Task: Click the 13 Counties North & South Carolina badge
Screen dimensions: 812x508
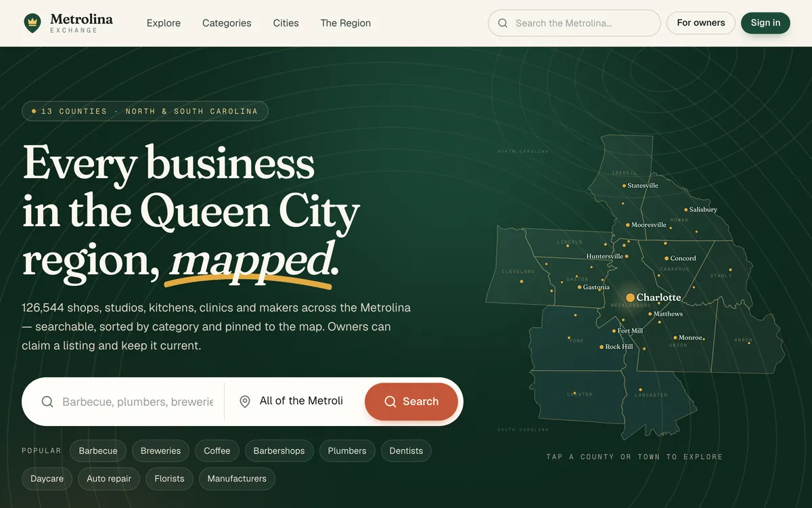Action: pos(145,111)
